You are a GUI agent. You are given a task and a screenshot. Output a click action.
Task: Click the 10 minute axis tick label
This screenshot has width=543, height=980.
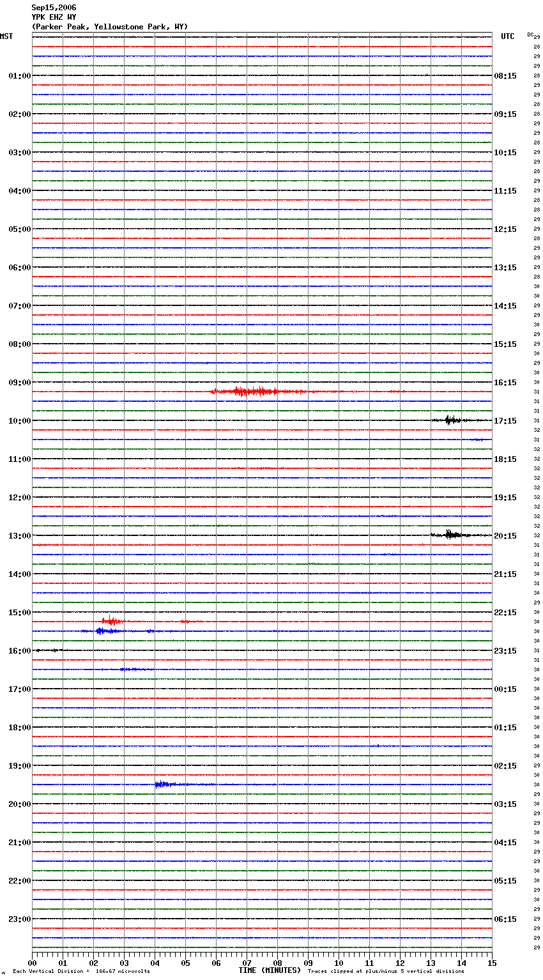pos(339,963)
